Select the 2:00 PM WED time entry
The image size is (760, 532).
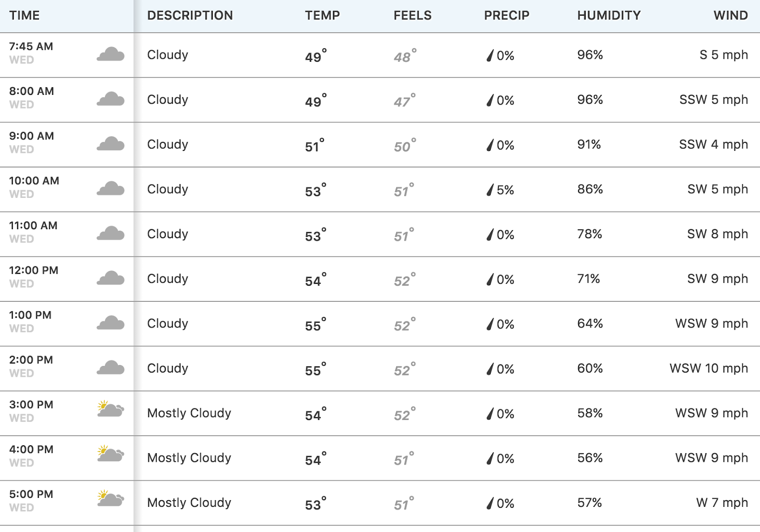click(31, 366)
